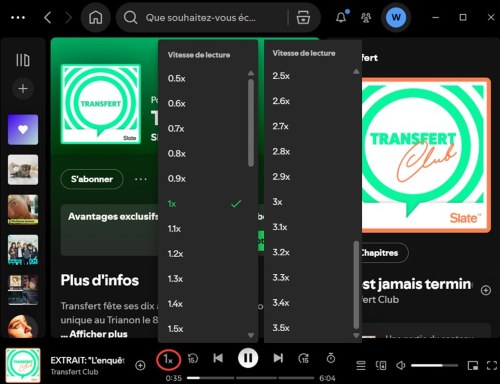Toggle the Your Library sidebar icon
Viewport: 500px width, 384px height.
point(23,60)
